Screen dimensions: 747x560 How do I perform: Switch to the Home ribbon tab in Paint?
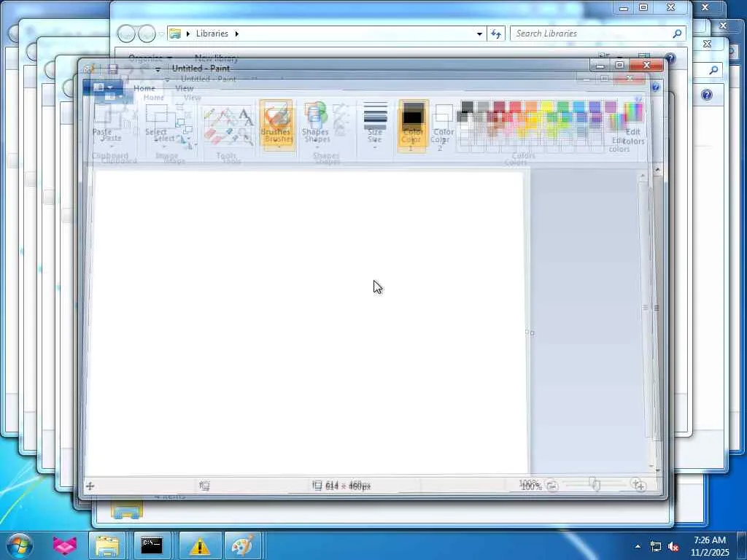coord(144,88)
